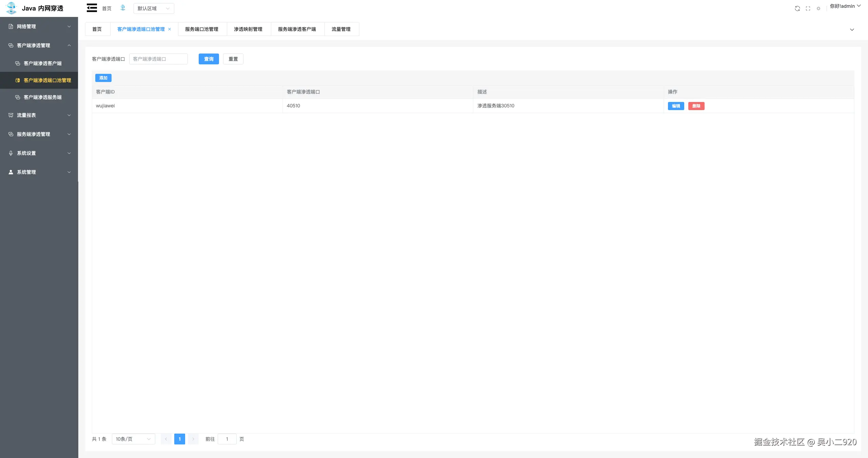Viewport: 868px width, 458px height.
Task: Focus the 客户端渗透端口 search input
Action: click(x=158, y=59)
